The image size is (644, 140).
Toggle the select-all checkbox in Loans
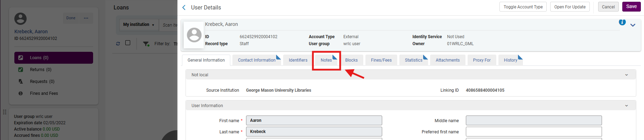coord(128,43)
